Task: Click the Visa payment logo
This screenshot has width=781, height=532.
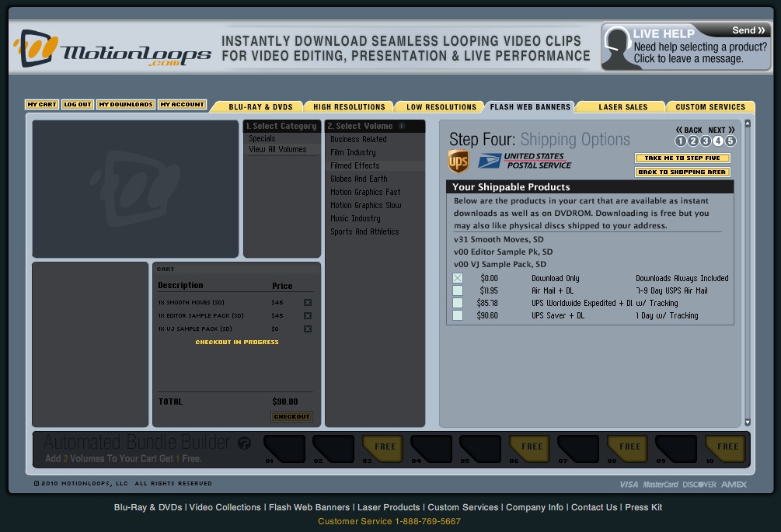Action: (629, 485)
